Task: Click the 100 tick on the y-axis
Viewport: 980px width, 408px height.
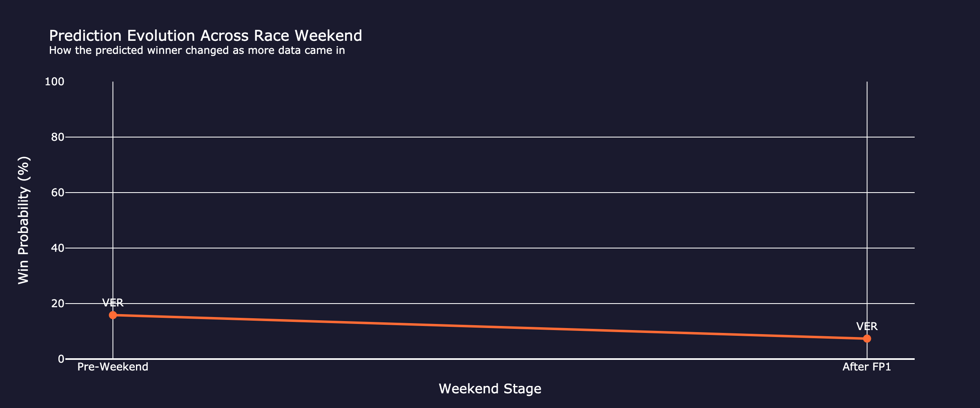Action: [x=55, y=82]
